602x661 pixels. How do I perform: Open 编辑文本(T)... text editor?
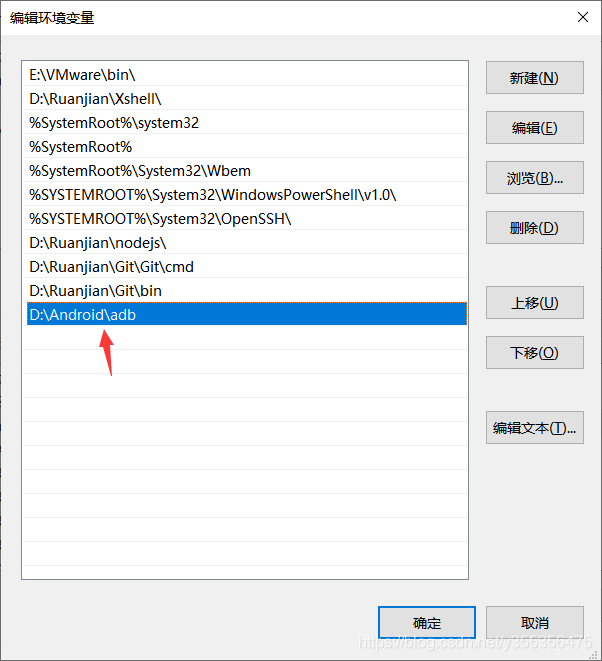point(535,427)
